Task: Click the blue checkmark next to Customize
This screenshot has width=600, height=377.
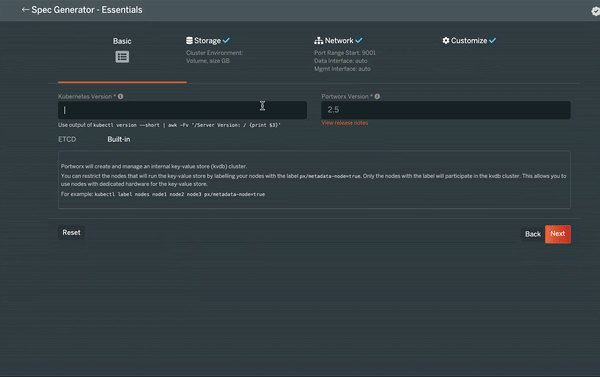Action: coord(492,40)
